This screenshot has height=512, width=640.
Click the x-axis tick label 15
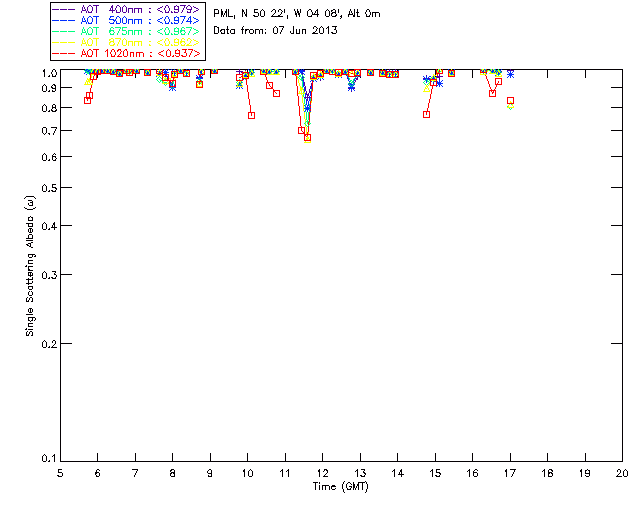tap(435, 473)
